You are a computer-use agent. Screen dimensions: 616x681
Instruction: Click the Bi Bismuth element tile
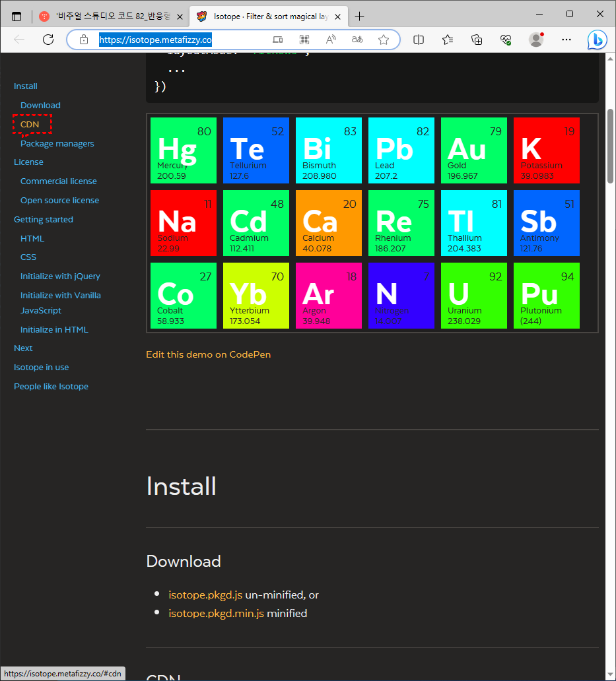[328, 150]
